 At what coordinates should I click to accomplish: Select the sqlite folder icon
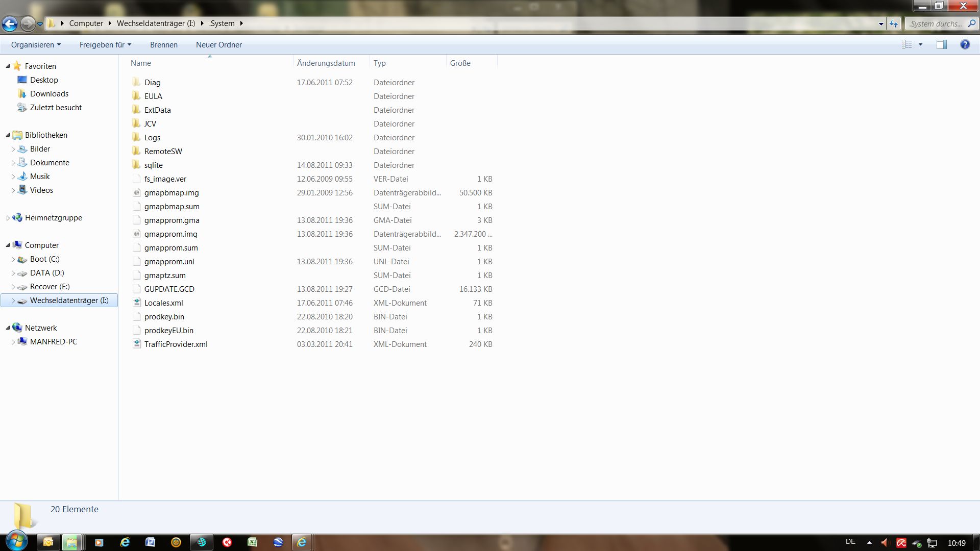(136, 165)
